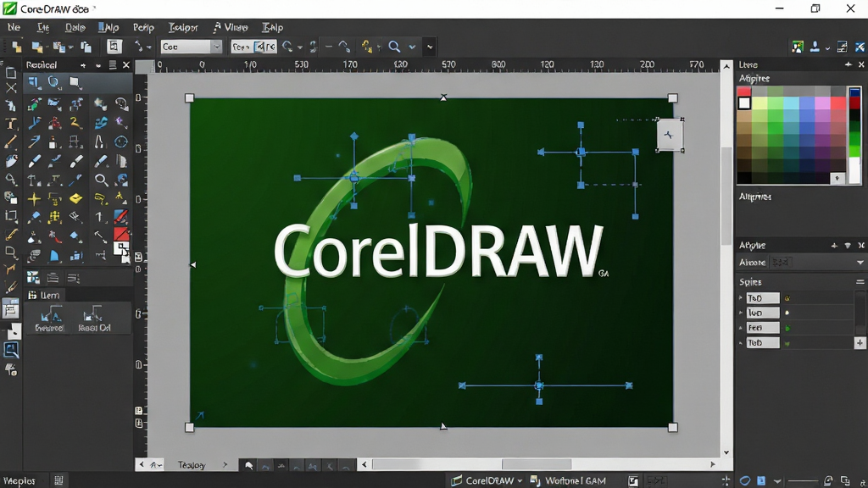Click the page name label in page navigator

click(192, 465)
